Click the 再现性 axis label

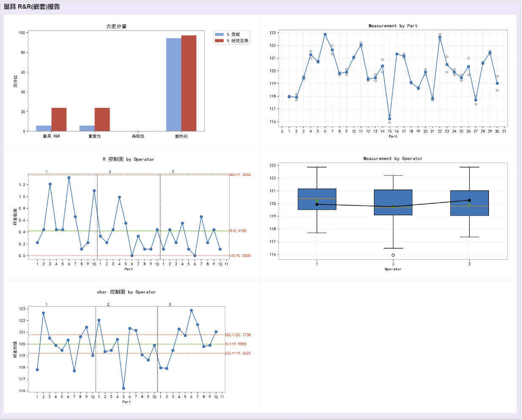tap(138, 136)
